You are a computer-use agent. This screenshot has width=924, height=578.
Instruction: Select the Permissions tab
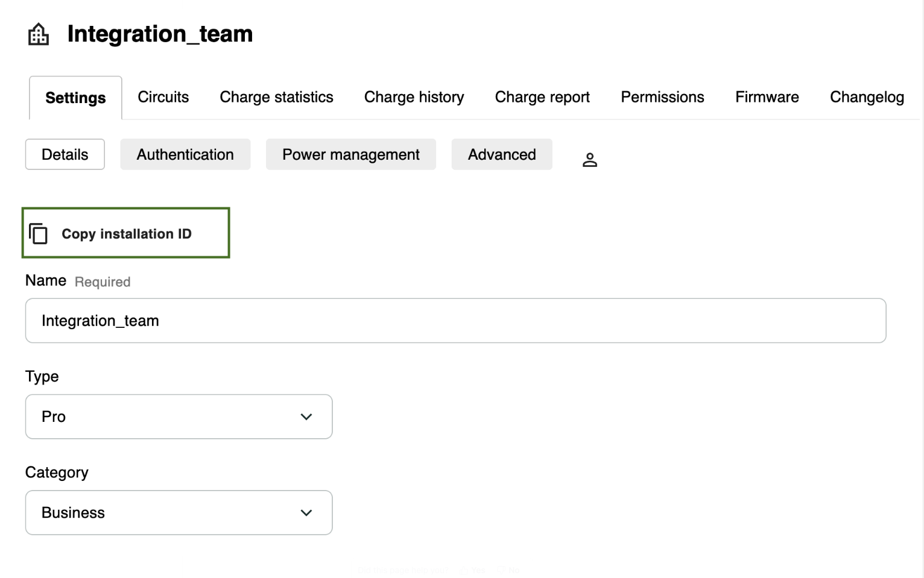click(x=662, y=97)
